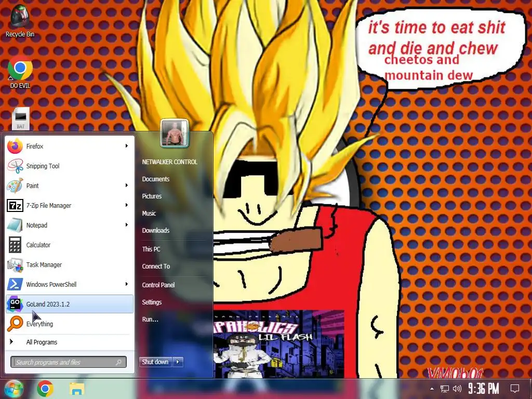Image resolution: width=532 pixels, height=399 pixels.
Task: Click the 7-Zip File Manager icon
Action: pyautogui.click(x=15, y=206)
